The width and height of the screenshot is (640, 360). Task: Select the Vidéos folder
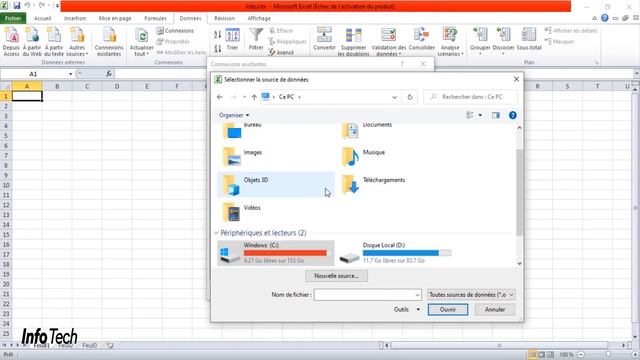[x=276, y=212]
